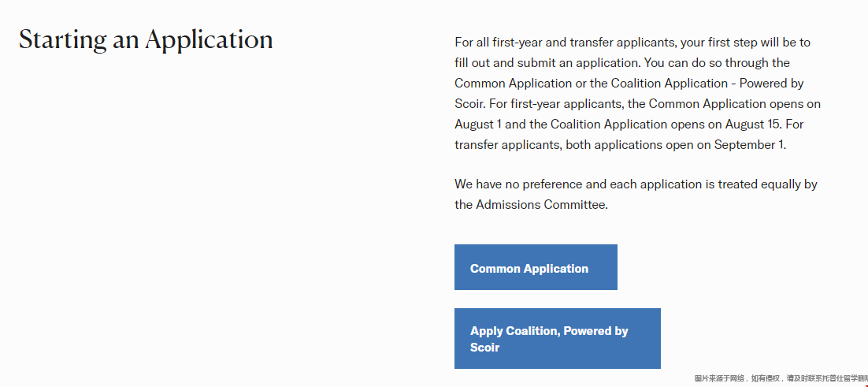Click the watermark text in the bottom-right corner
The image size is (868, 387).
780,379
